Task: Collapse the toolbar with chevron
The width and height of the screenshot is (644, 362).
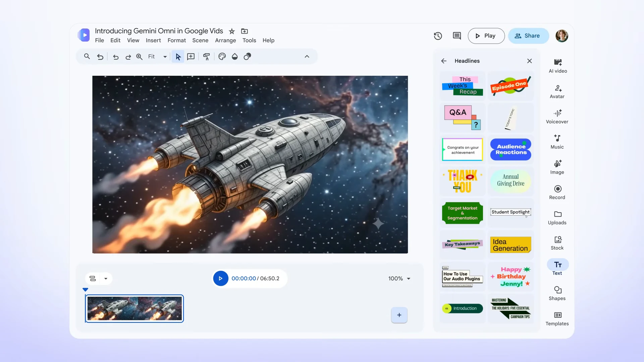Action: point(307,56)
